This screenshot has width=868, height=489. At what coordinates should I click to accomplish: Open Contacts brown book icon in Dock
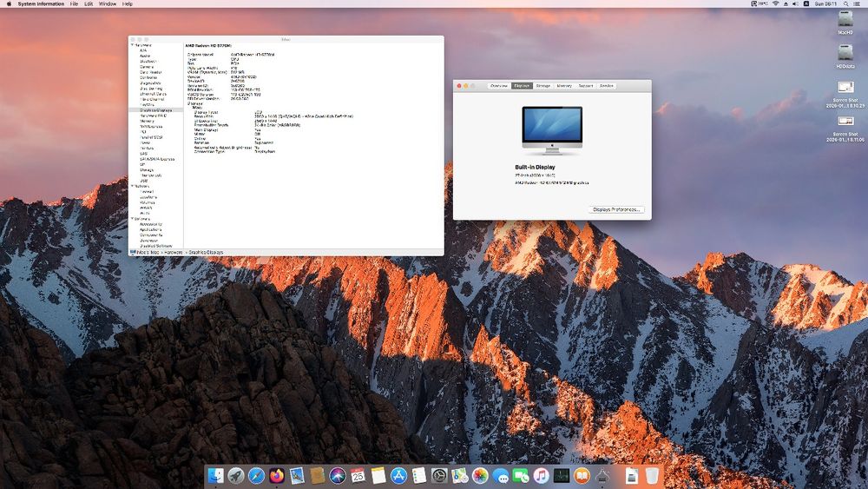tap(317, 475)
